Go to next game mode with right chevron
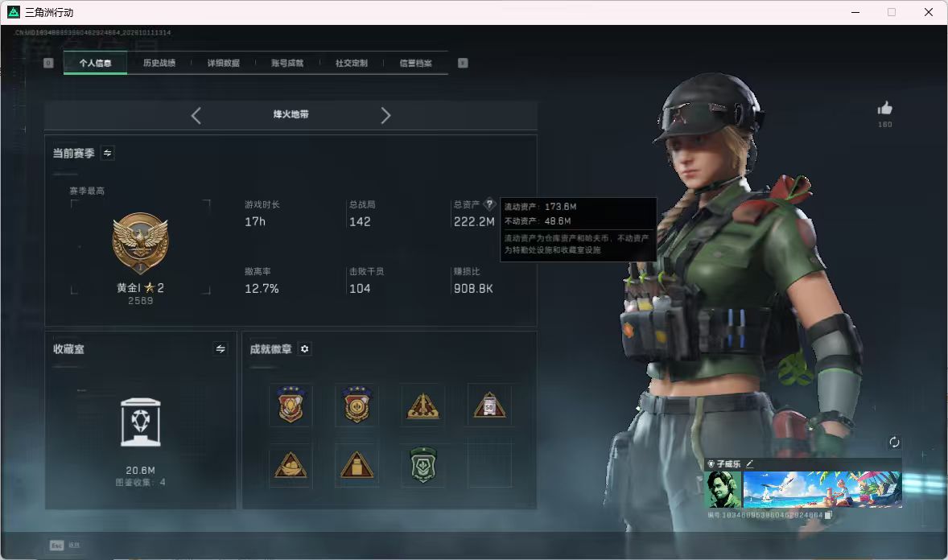This screenshot has width=948, height=560. click(x=385, y=116)
